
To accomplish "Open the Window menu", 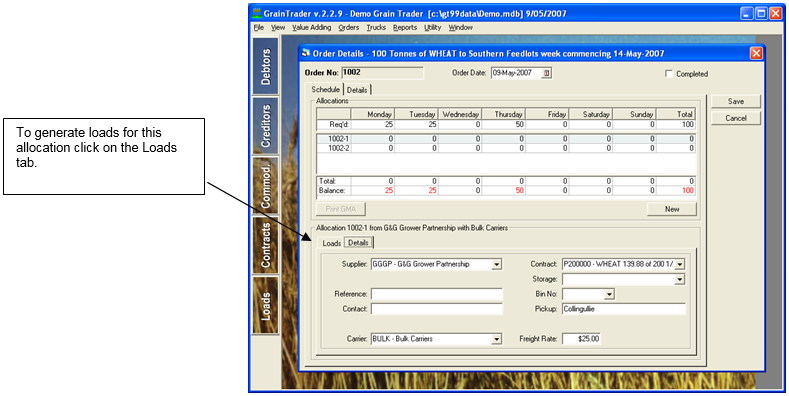I will click(x=460, y=28).
